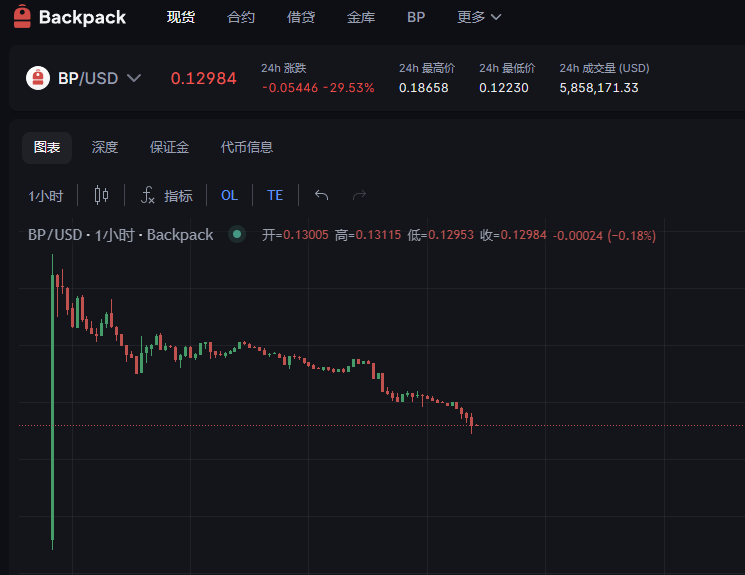Click the red Backpack logo icon
745x575 pixels.
(x=22, y=16)
